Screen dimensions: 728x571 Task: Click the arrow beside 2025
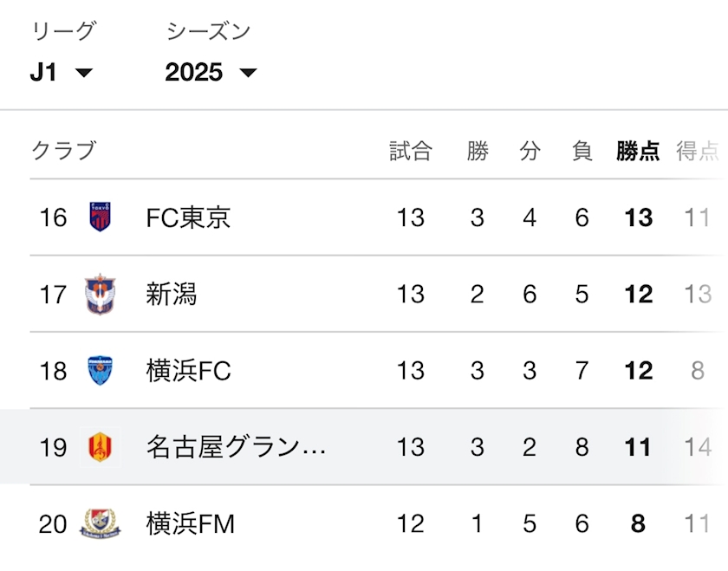248,73
